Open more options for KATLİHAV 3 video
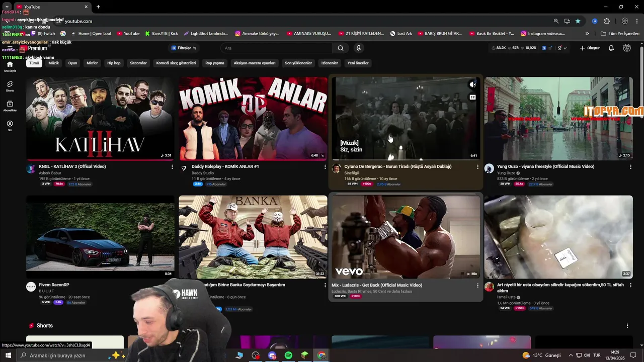This screenshot has width=644, height=362. tap(172, 167)
